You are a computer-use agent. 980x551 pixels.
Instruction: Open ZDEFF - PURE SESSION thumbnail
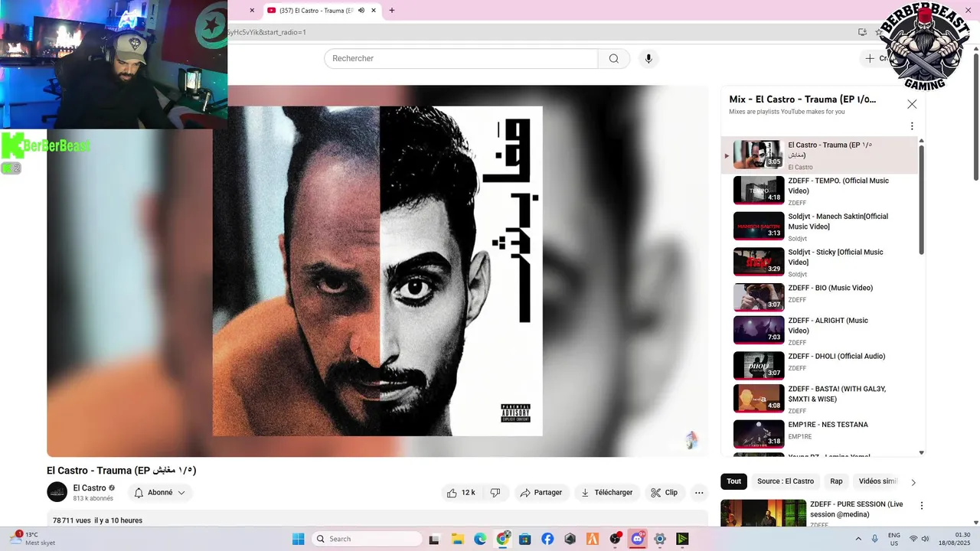[x=763, y=513]
